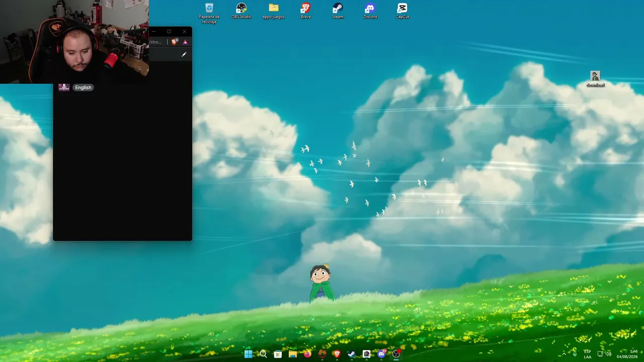Click the Brave Shields icon in browser window
The image size is (644, 362).
pos(175,42)
